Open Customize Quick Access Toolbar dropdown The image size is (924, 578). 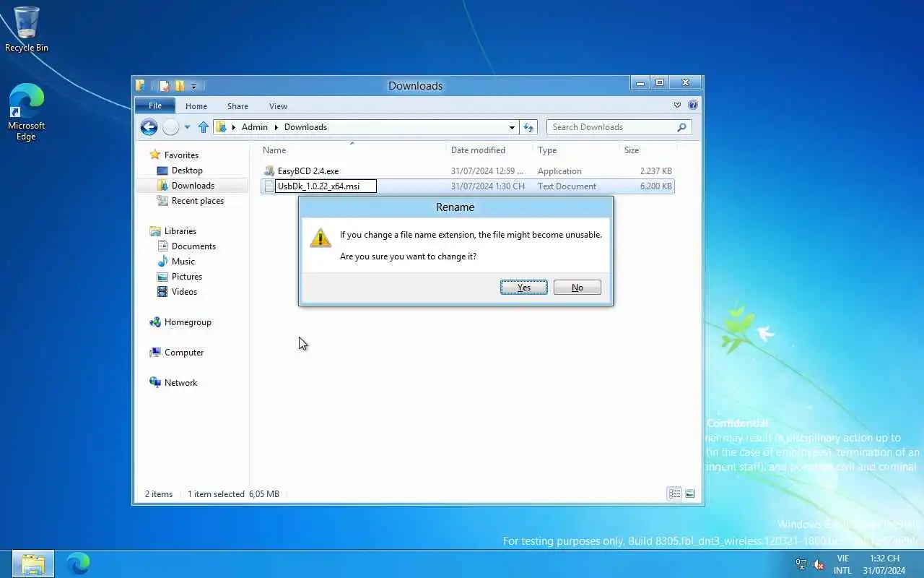point(193,87)
